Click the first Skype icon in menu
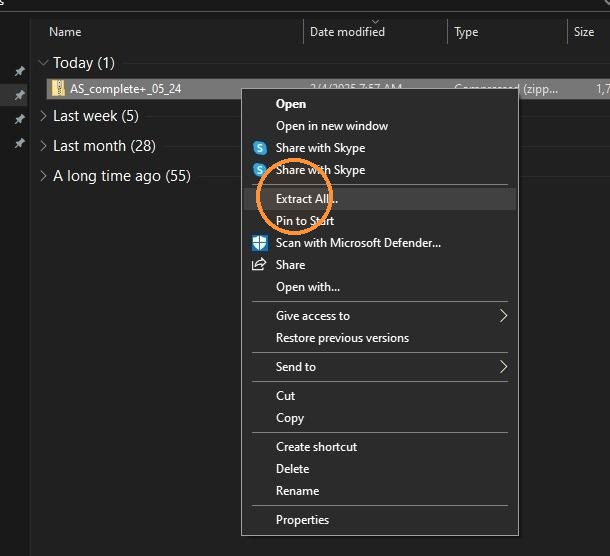The height and width of the screenshot is (556, 610). point(259,148)
